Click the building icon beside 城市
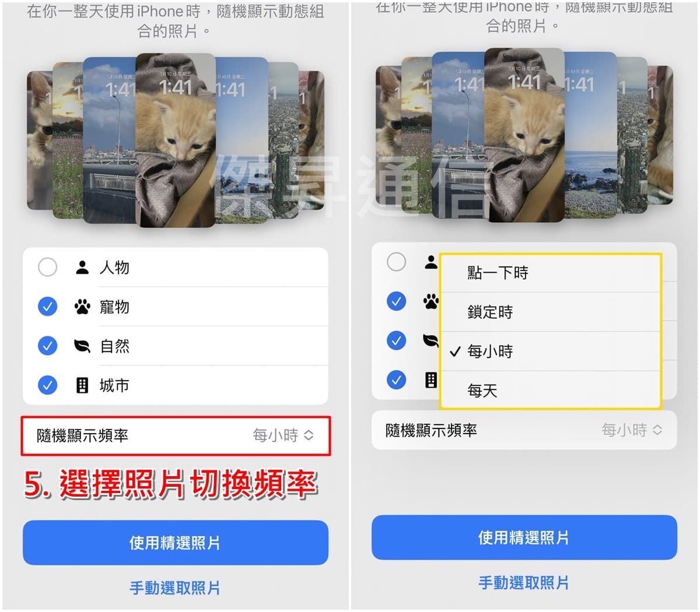Viewport: 700px width, 612px height. coord(82,385)
